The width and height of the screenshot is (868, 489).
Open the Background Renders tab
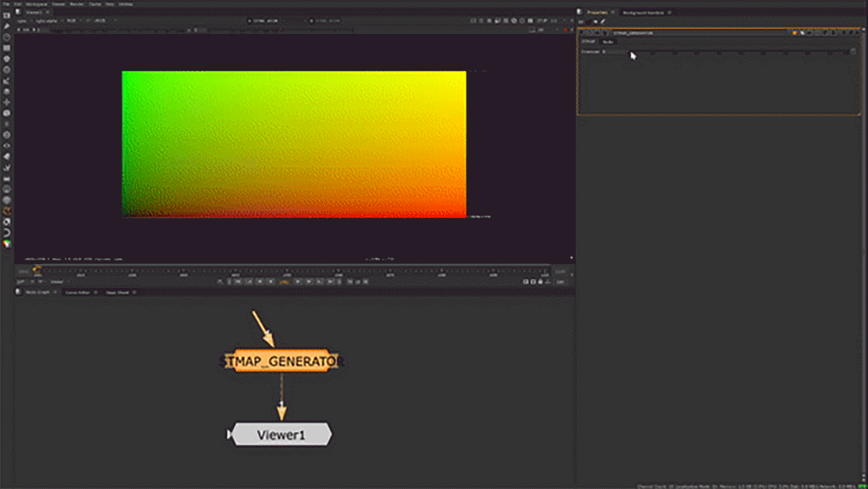643,12
